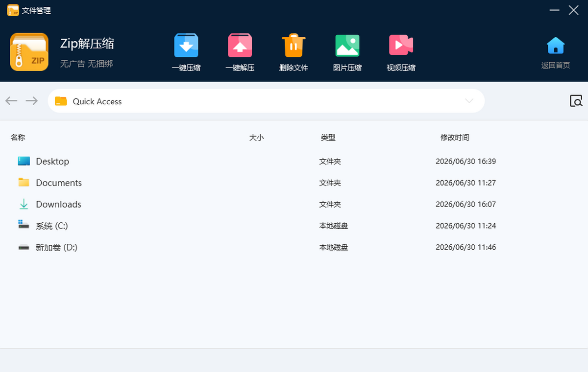Click the date 2026/06/30 16:39
This screenshot has height=372, width=588.
[465, 161]
